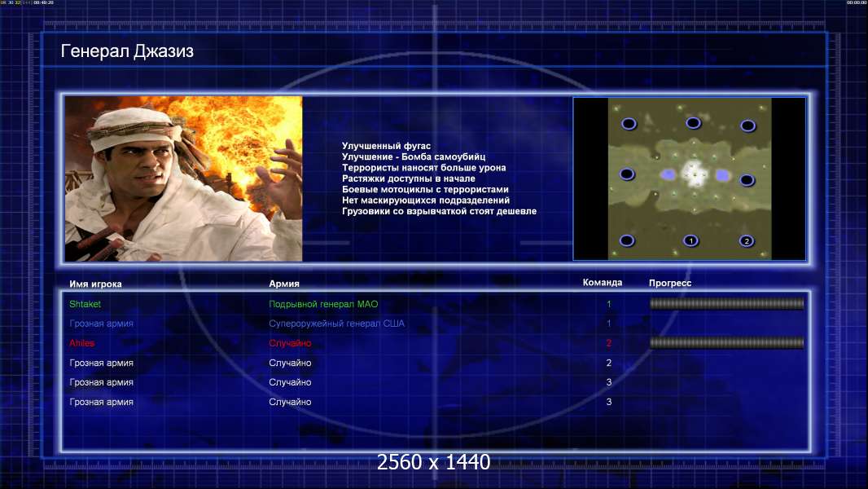Select the top-right empty start position on minimap

(747, 126)
